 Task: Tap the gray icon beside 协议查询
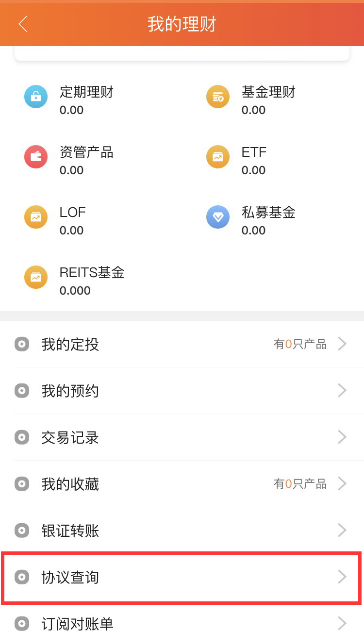[22, 577]
